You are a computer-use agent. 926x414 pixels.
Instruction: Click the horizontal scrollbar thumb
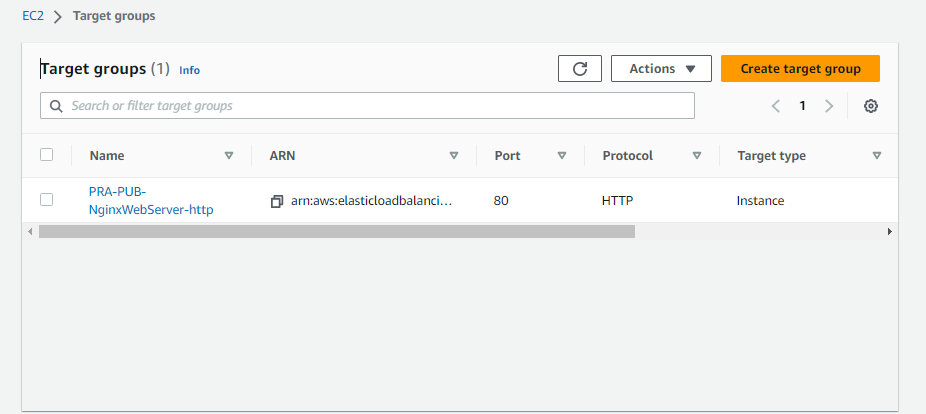point(337,232)
